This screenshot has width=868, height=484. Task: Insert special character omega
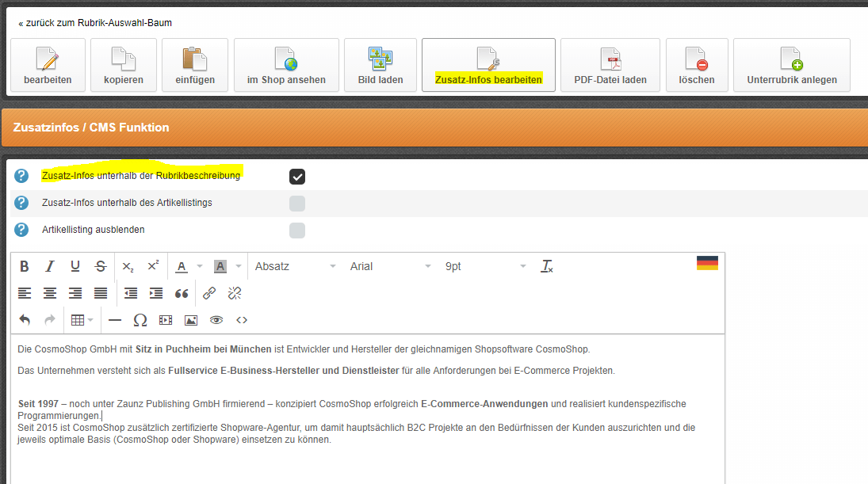coord(140,320)
